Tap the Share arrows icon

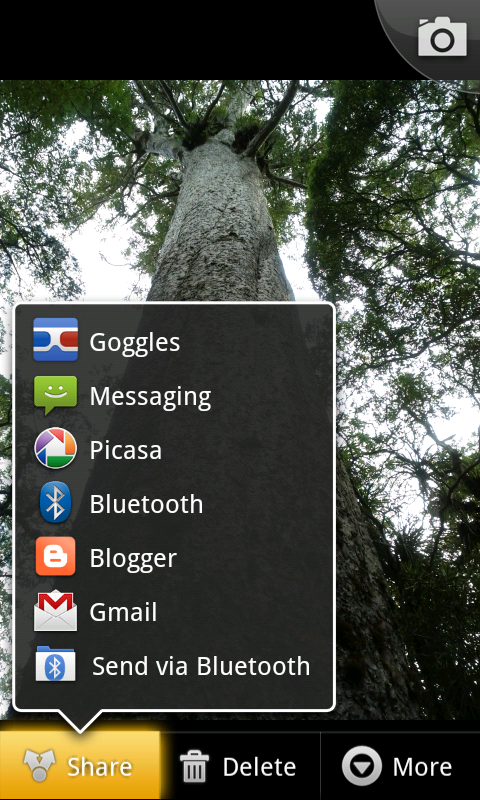(x=40, y=766)
